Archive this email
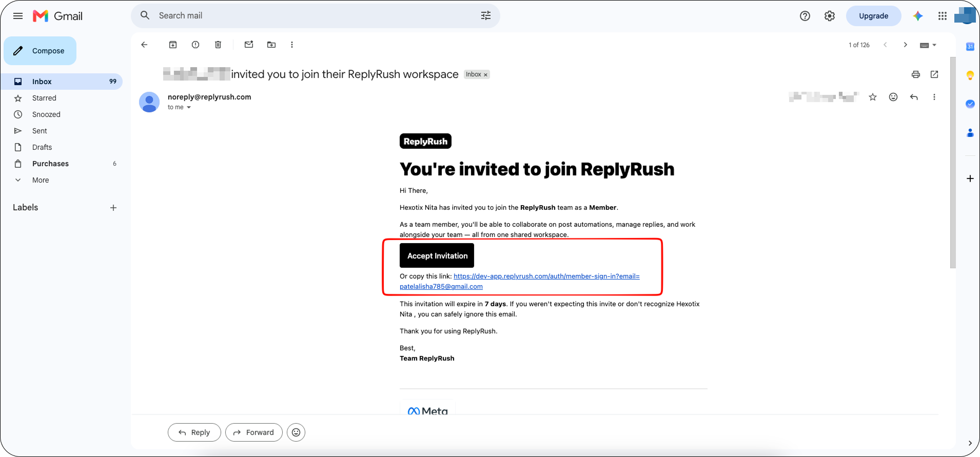This screenshot has width=980, height=457. click(x=173, y=45)
